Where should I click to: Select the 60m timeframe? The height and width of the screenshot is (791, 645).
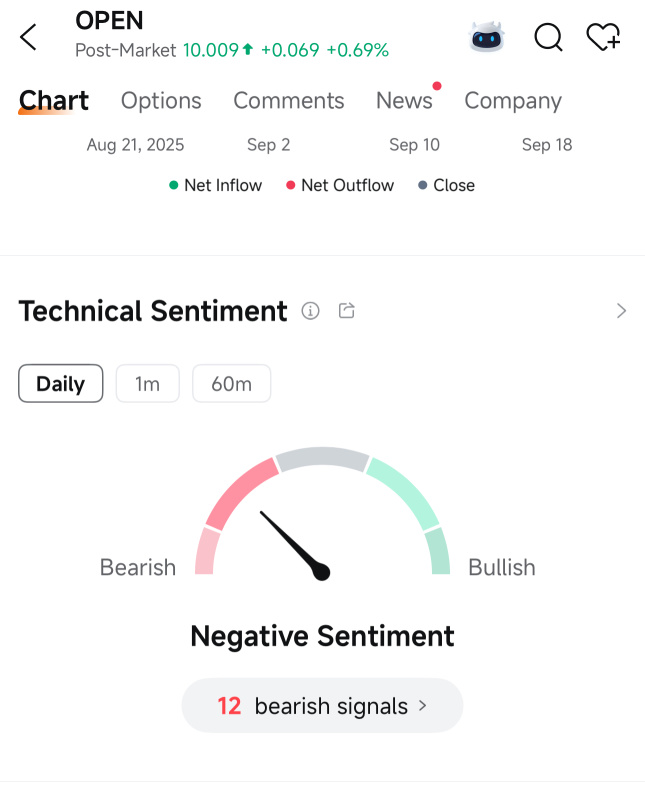(231, 384)
